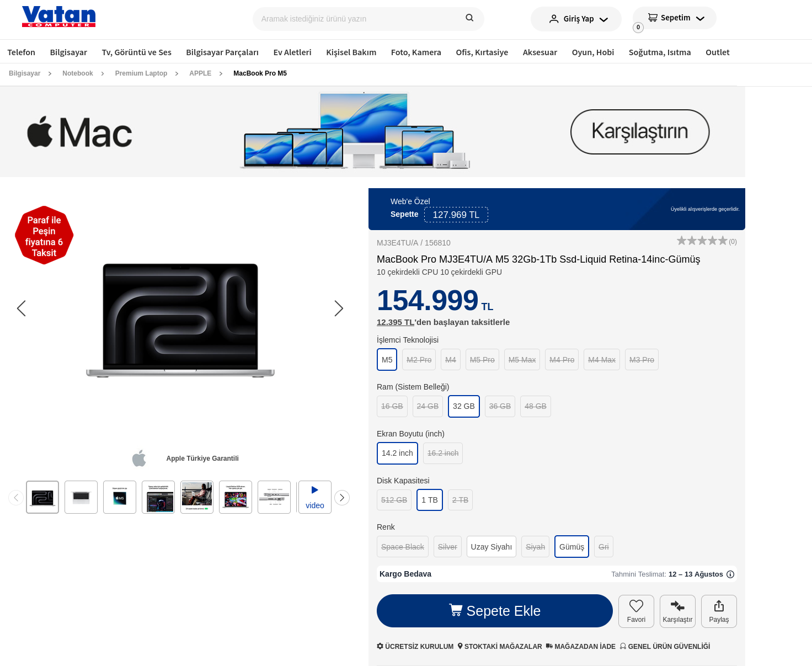This screenshot has width=812, height=666.
Task: Select the 2 TB disk capacity
Action: 460,500
